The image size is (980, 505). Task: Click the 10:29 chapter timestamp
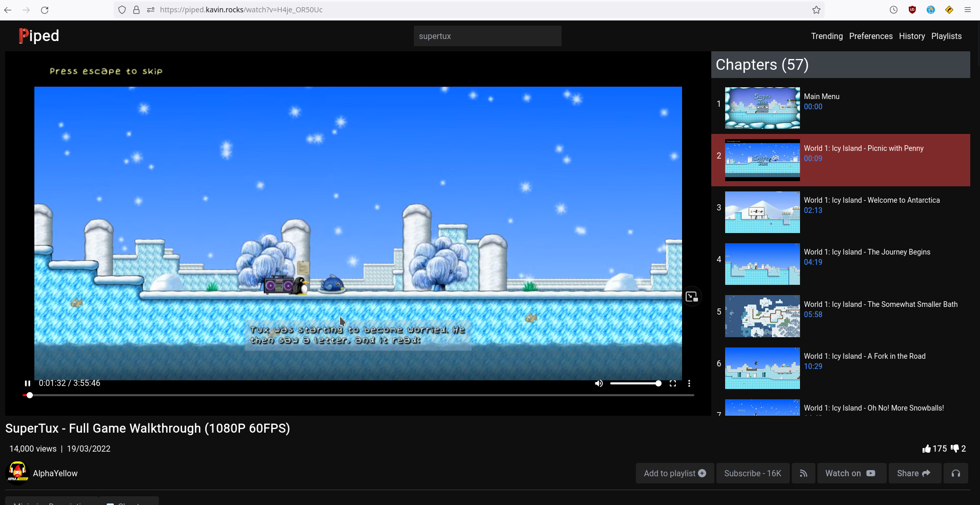click(813, 366)
